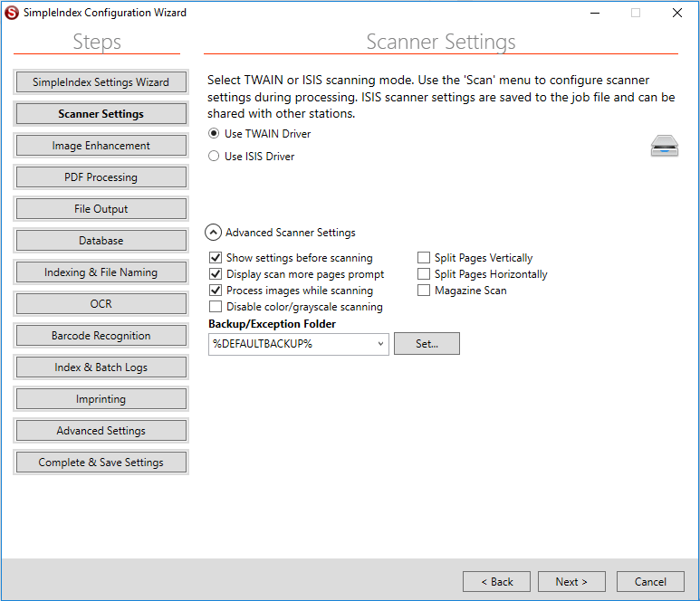Screen dimensions: 700x601
Task: Open Indexing & File Naming step
Action: 101,272
